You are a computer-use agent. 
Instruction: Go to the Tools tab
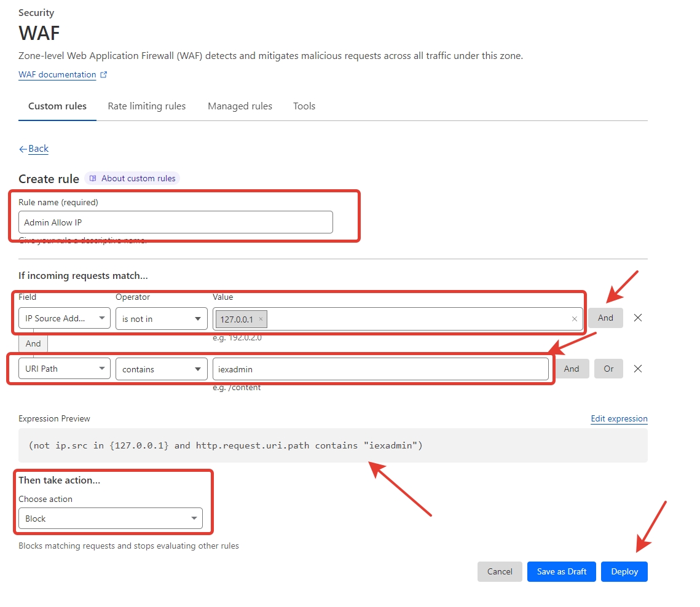point(304,106)
